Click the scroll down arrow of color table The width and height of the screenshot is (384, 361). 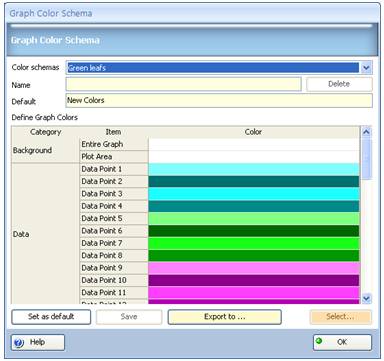coord(366,298)
